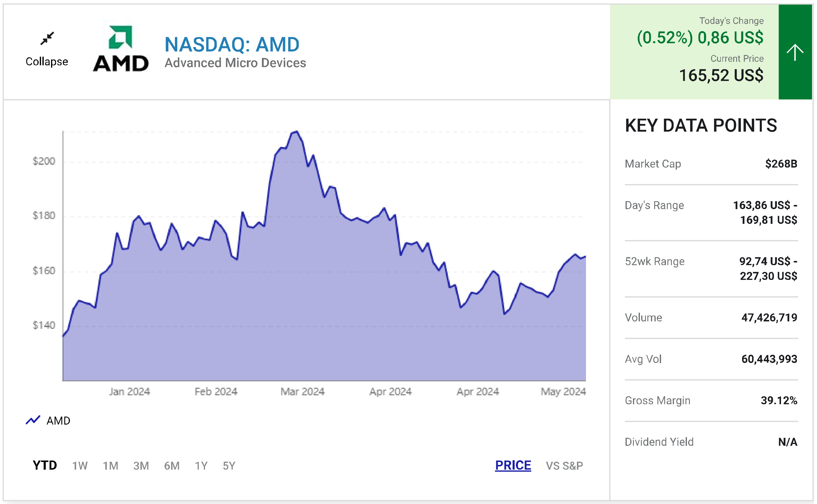Switch chart to 1M range
The height and width of the screenshot is (504, 817).
click(110, 466)
